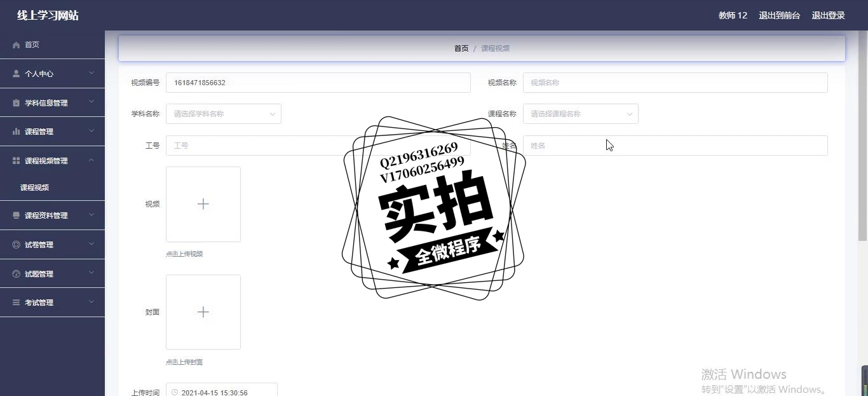This screenshot has height=396, width=868.
Task: Open 试卷管理 sidebar menu
Action: point(52,245)
